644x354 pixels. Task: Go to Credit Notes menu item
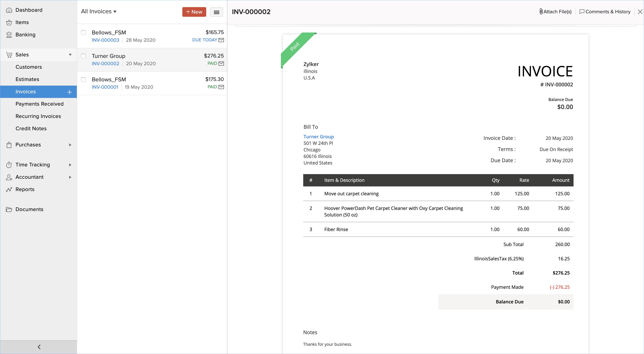point(31,129)
